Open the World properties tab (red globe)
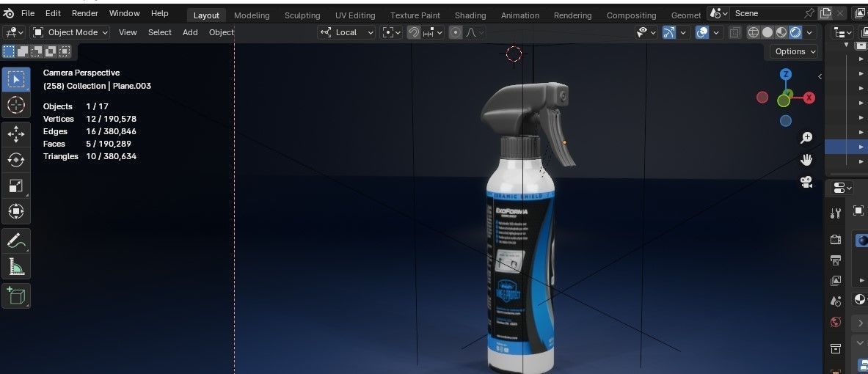The width and height of the screenshot is (868, 374). (x=836, y=322)
